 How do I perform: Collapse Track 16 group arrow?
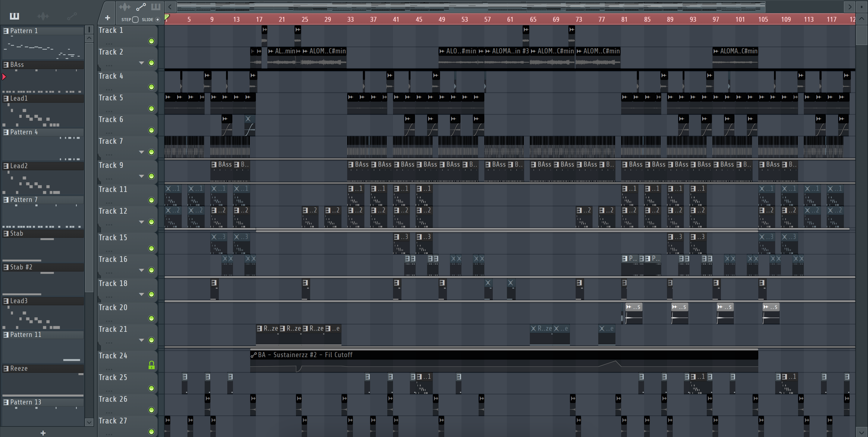(x=142, y=270)
